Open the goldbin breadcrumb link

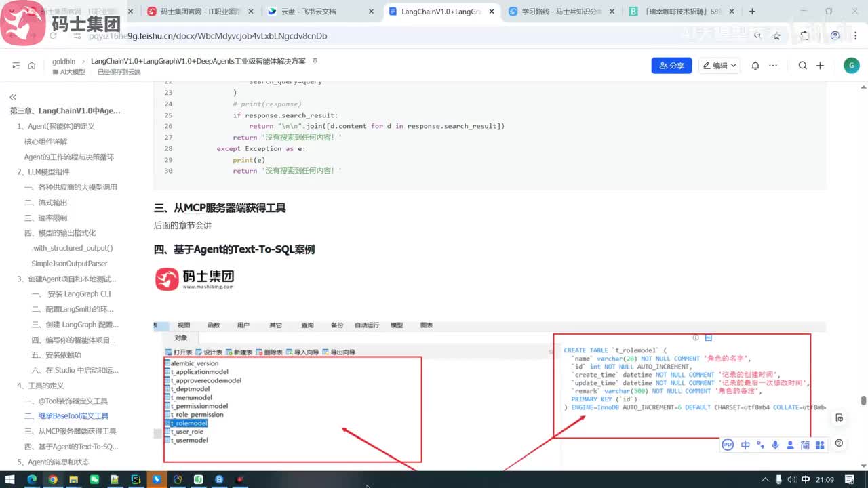[x=64, y=62]
